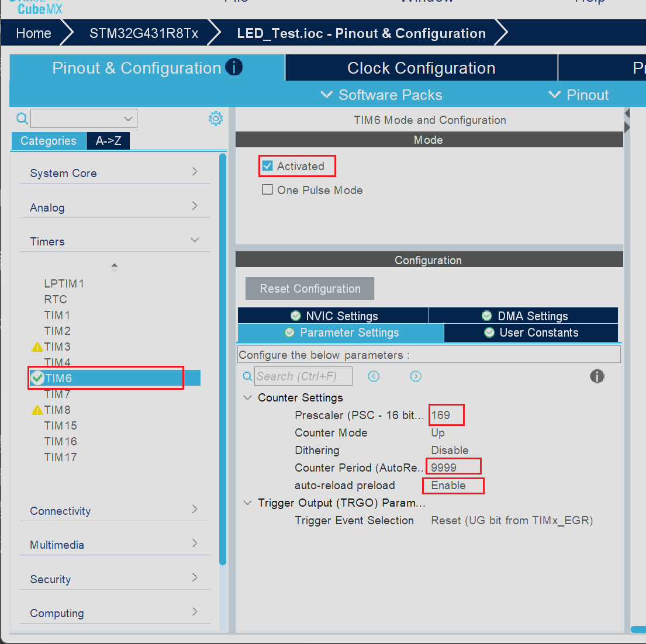
Task: Select TIM8 in the Timers list
Action: pos(57,410)
